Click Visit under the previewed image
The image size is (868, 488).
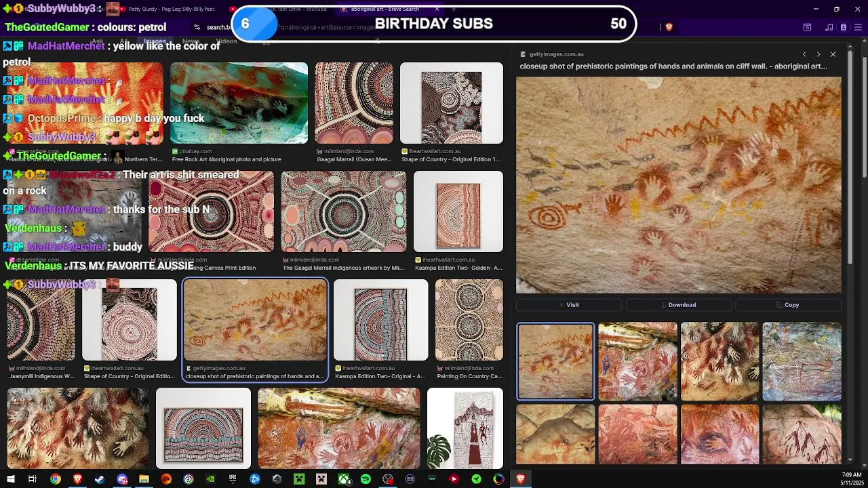click(x=568, y=305)
